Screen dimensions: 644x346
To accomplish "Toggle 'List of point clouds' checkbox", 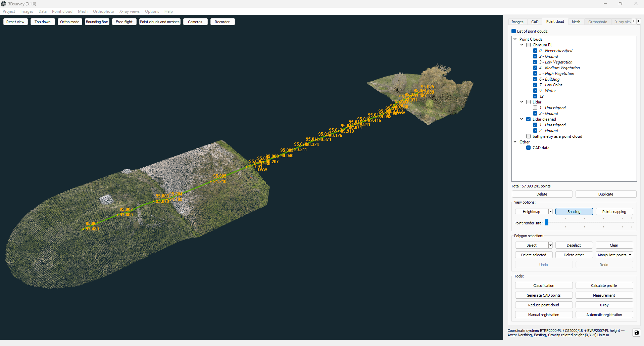I will tap(514, 31).
